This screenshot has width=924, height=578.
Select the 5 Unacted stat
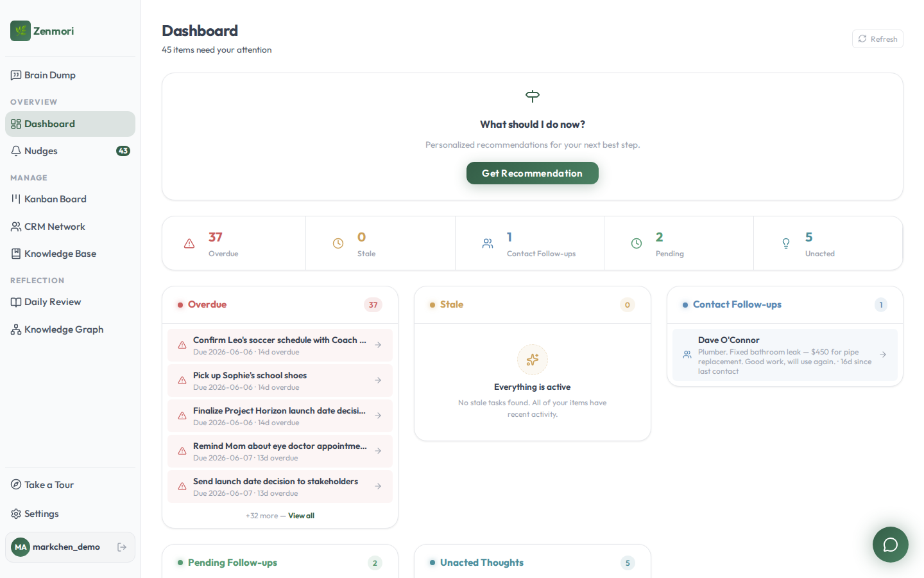coord(828,243)
